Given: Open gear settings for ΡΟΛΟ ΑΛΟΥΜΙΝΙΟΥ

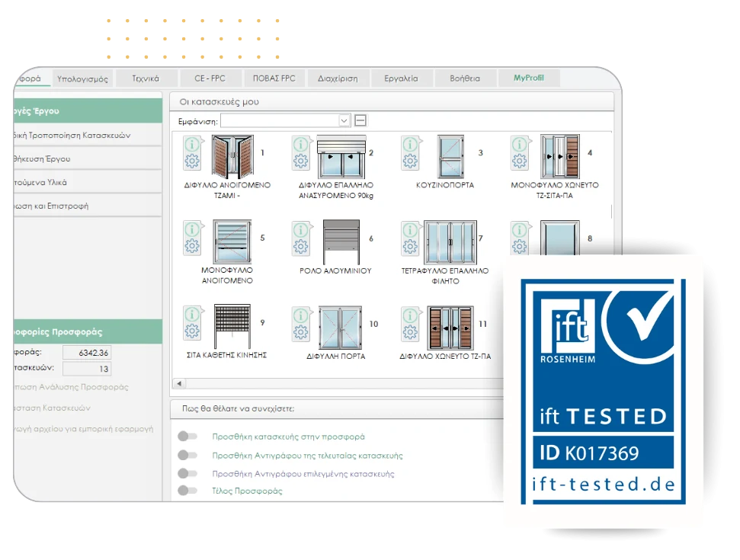Looking at the screenshot, I should (x=300, y=247).
